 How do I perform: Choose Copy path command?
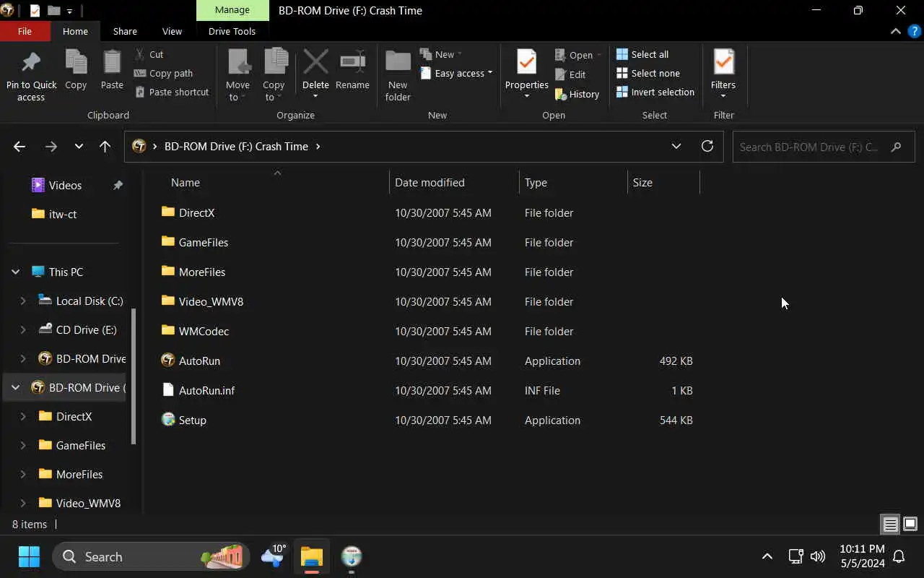163,73
